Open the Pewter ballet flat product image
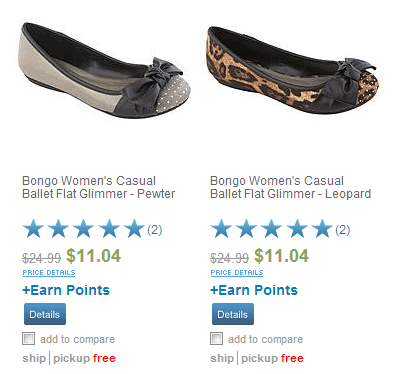Viewport: 406px width, 374px height. pos(104,70)
